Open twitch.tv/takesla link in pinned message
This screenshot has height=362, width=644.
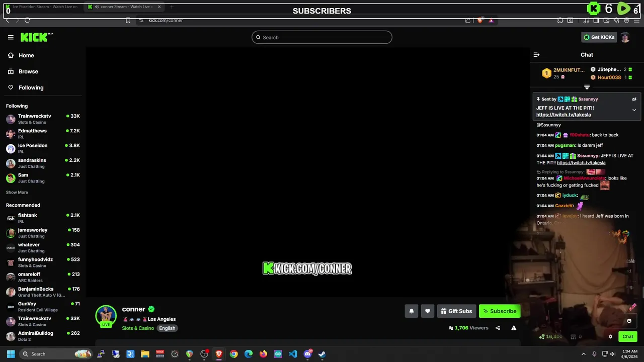coord(563,115)
